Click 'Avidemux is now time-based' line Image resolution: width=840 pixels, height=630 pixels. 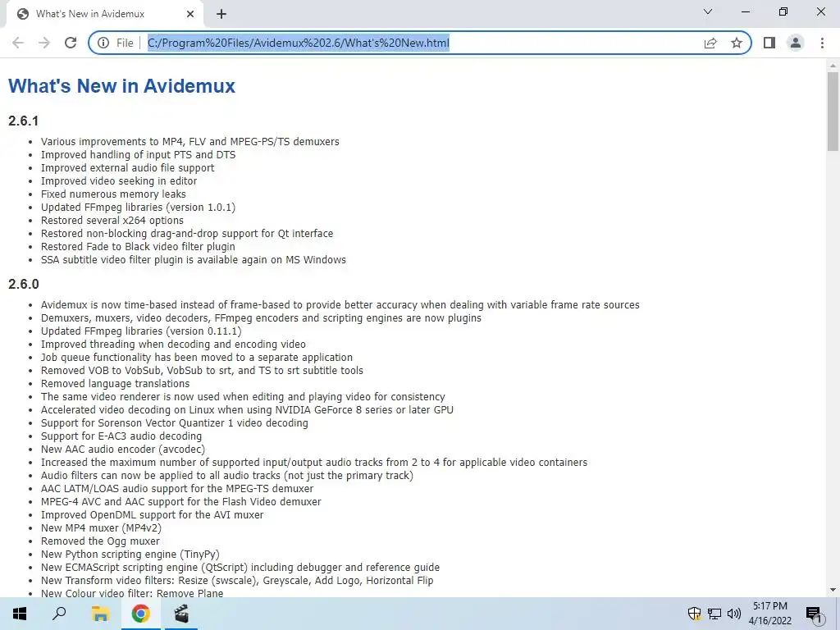point(340,305)
